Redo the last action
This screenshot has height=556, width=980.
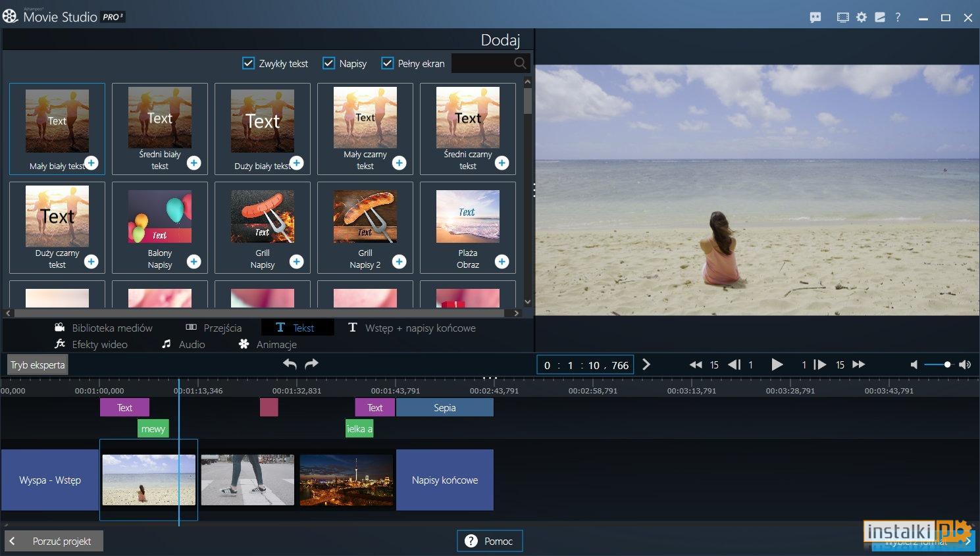[312, 364]
